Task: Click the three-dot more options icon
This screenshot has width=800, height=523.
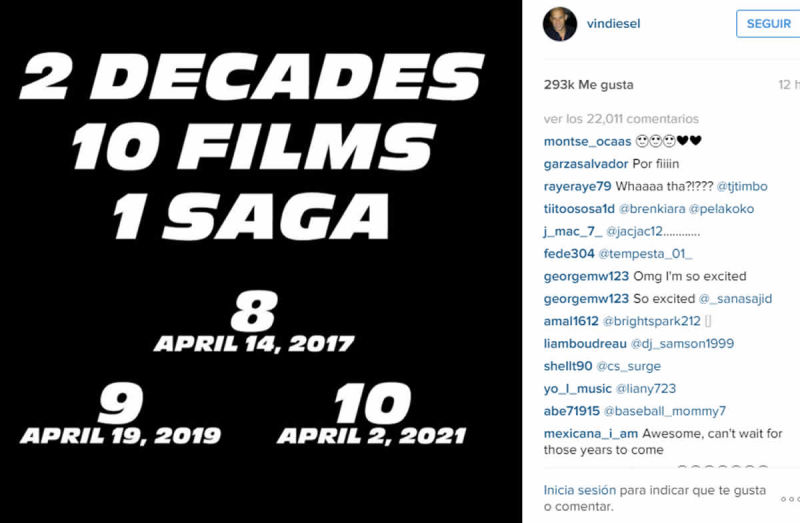Action: (790, 499)
